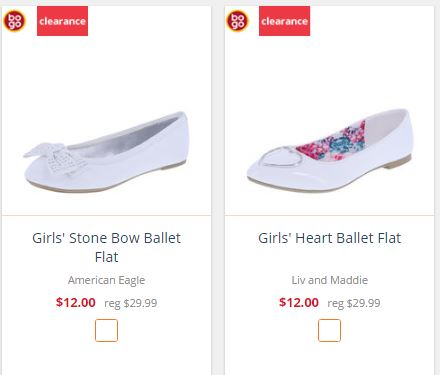This screenshot has height=375, width=440.
Task: Open the white heart ballet flat product image
Action: click(x=330, y=150)
